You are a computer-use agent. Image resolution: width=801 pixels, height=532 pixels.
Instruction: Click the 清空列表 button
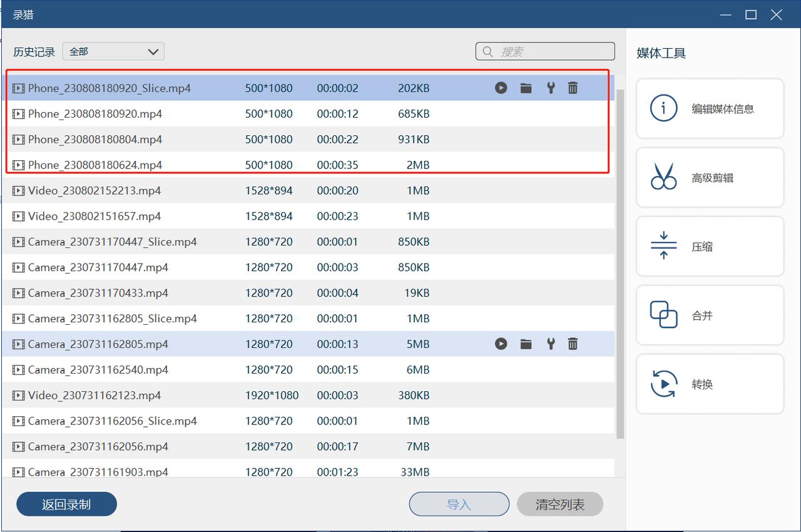click(x=559, y=504)
